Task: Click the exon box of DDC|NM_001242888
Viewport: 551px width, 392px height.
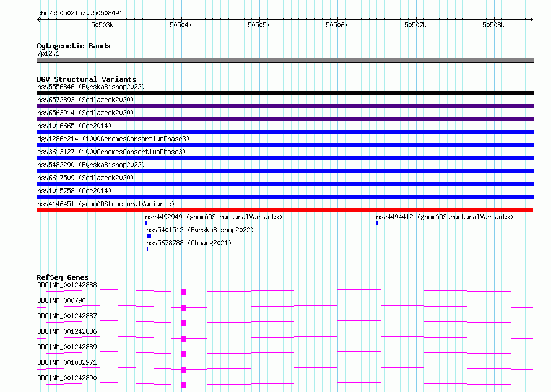Action: [183, 292]
